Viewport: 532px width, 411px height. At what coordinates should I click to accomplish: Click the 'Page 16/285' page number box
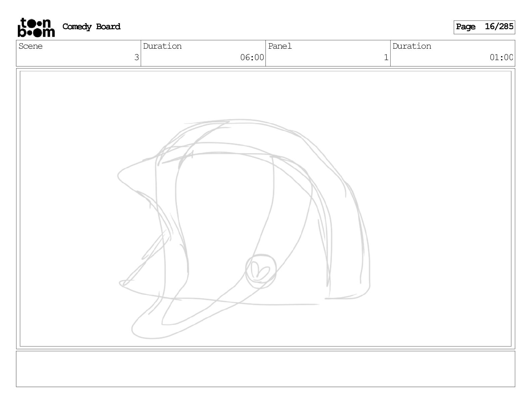tap(484, 27)
